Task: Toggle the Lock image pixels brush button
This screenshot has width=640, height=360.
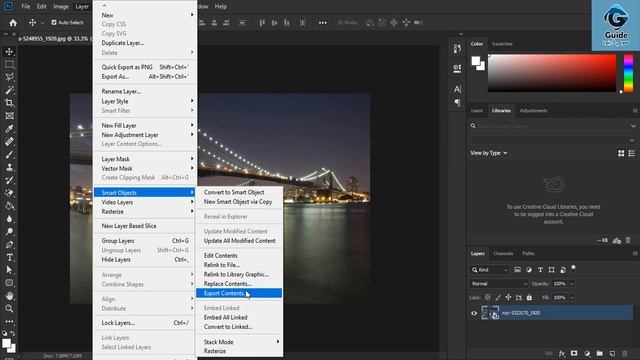Action: click(498, 297)
